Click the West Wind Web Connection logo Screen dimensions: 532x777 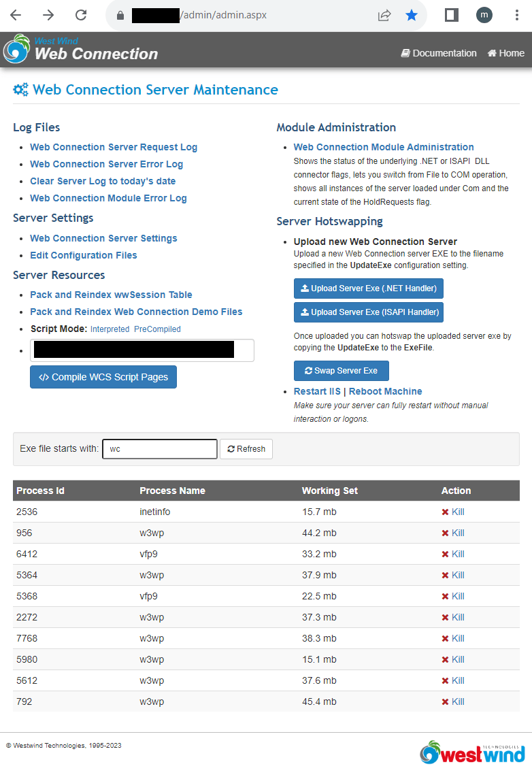tap(80, 50)
